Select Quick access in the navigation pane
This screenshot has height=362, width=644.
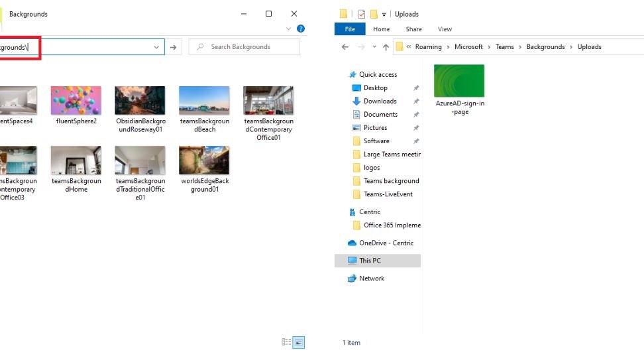coord(378,74)
